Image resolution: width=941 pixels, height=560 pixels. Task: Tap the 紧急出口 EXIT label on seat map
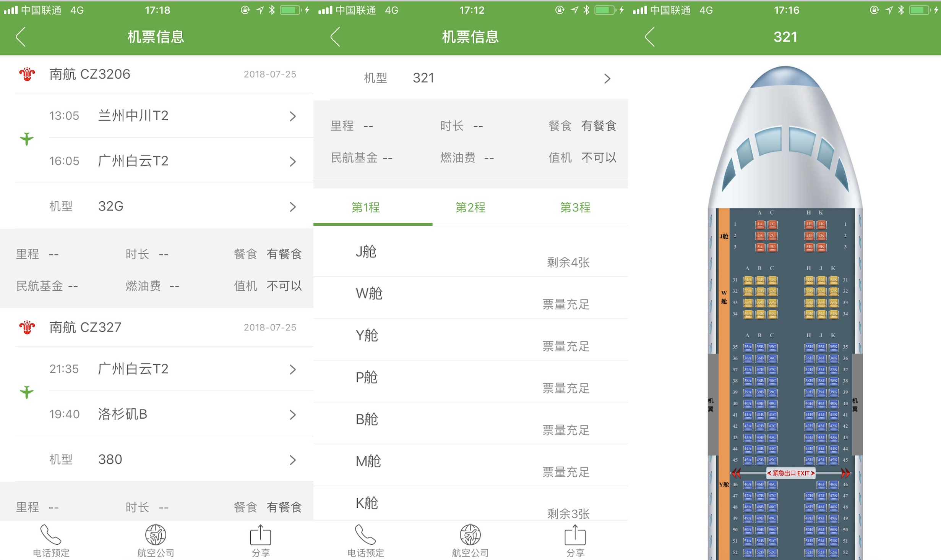[791, 473]
